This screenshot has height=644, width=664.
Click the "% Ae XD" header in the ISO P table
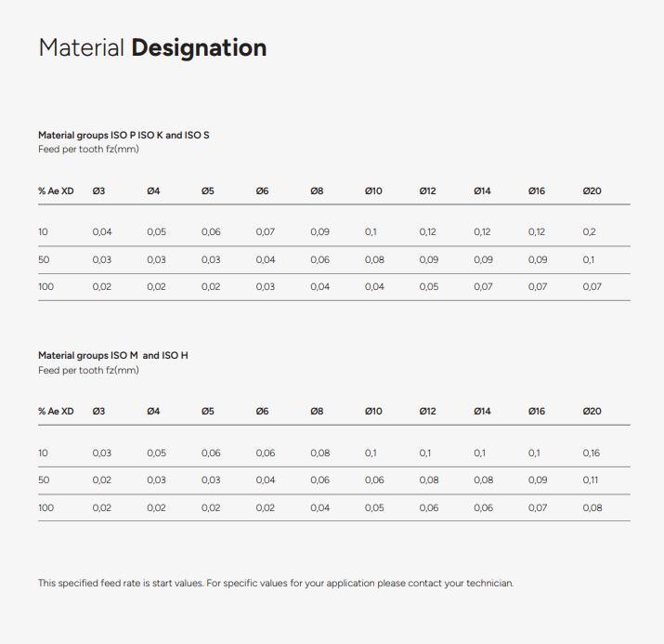click(x=56, y=191)
